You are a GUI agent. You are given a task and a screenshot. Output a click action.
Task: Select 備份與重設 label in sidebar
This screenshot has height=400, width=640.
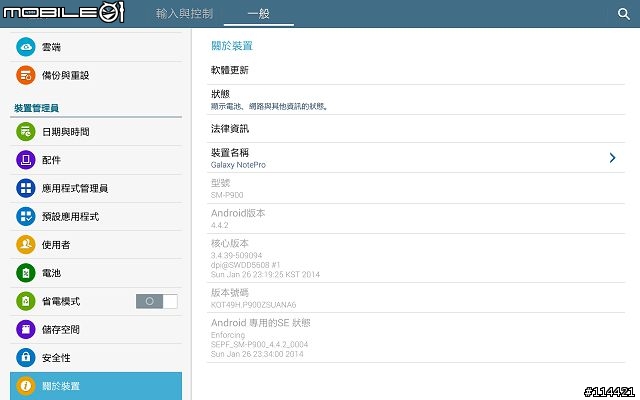coord(66,75)
